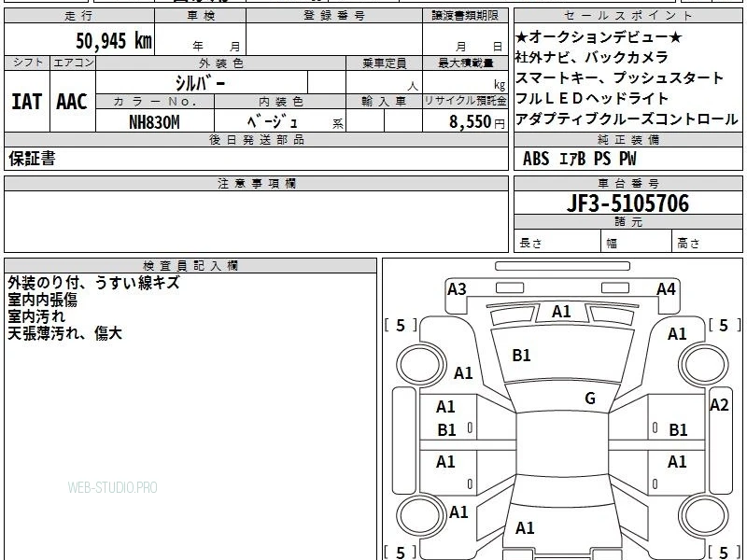
Task: Click the 後日発送部品 section header
Action: 256,139
